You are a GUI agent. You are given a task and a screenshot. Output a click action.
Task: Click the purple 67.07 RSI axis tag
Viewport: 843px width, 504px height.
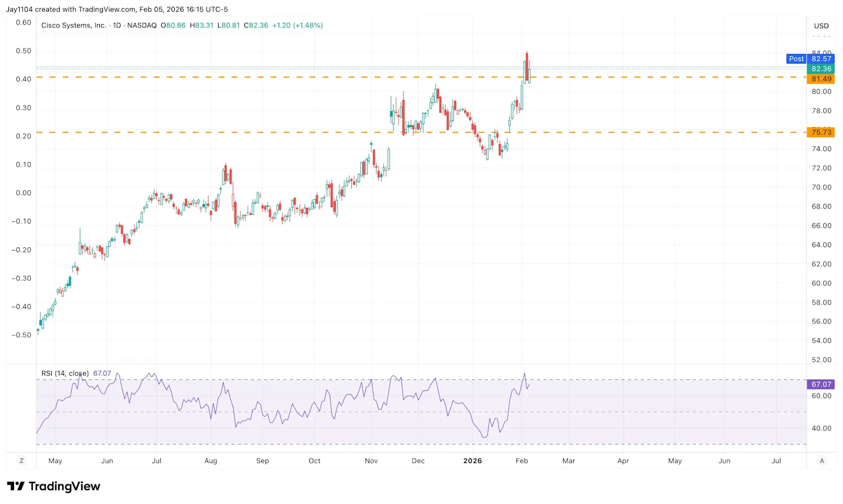pos(821,384)
